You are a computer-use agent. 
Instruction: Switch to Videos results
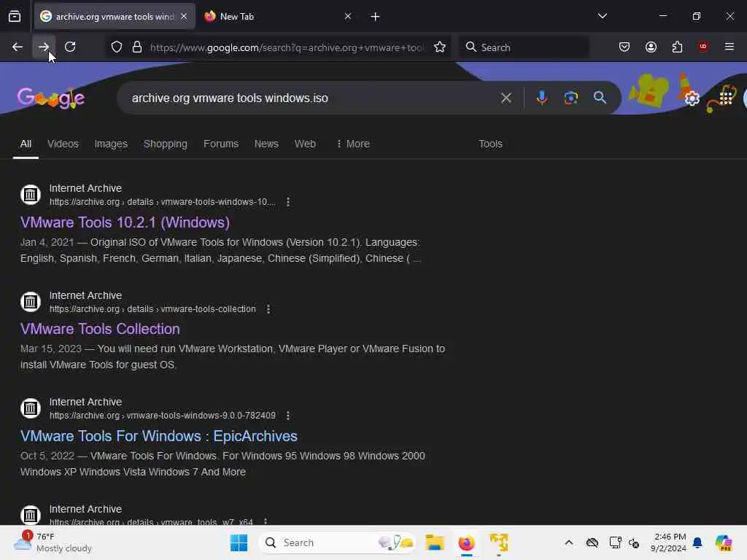pyautogui.click(x=63, y=144)
